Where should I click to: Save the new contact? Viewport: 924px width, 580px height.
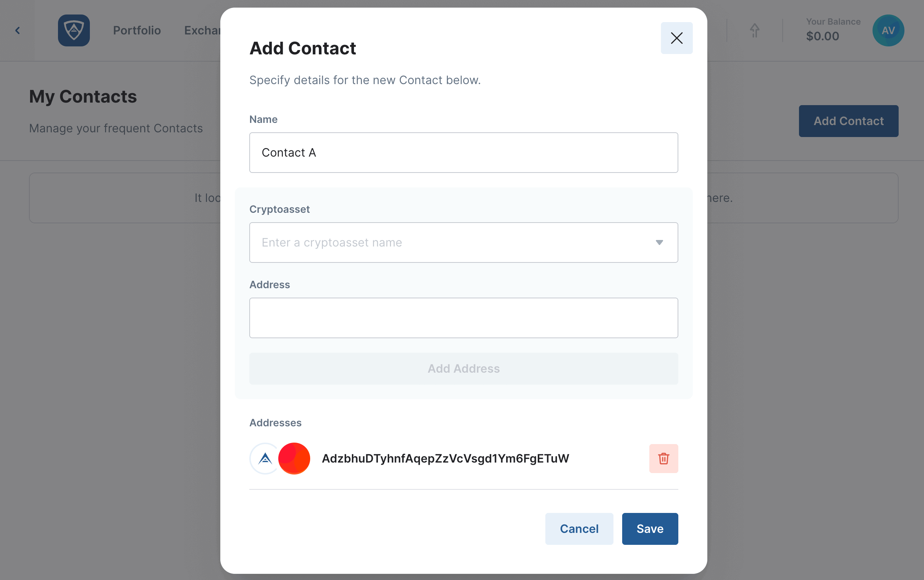point(650,529)
